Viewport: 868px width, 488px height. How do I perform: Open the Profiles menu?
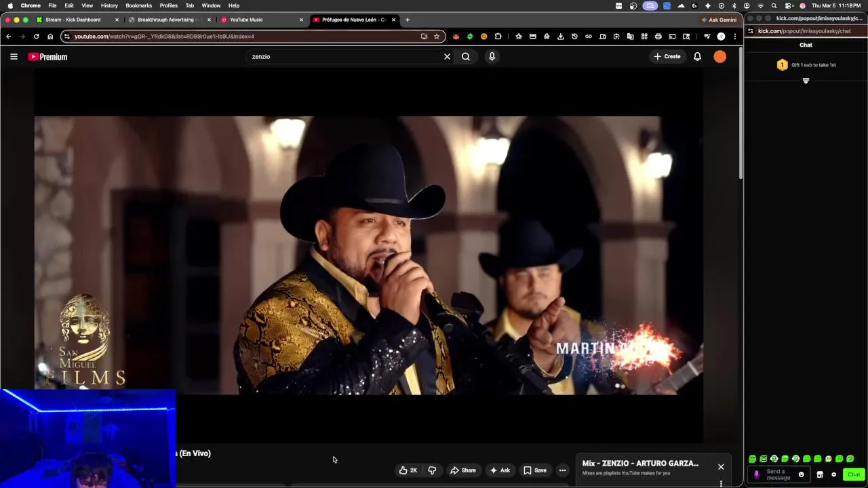click(168, 5)
